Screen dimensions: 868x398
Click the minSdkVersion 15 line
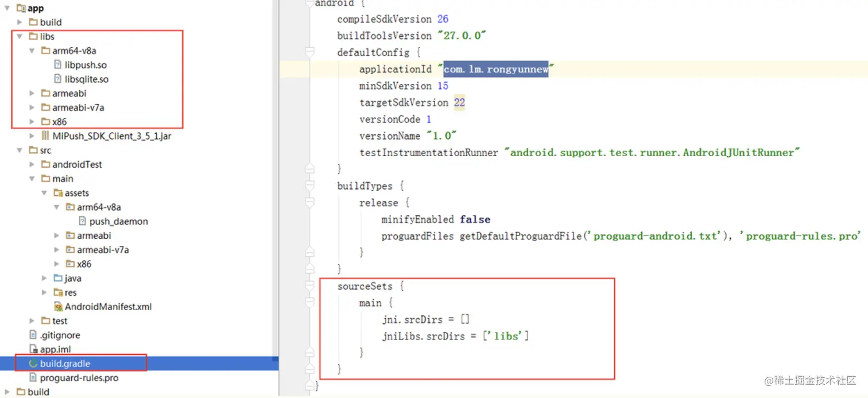(x=404, y=86)
